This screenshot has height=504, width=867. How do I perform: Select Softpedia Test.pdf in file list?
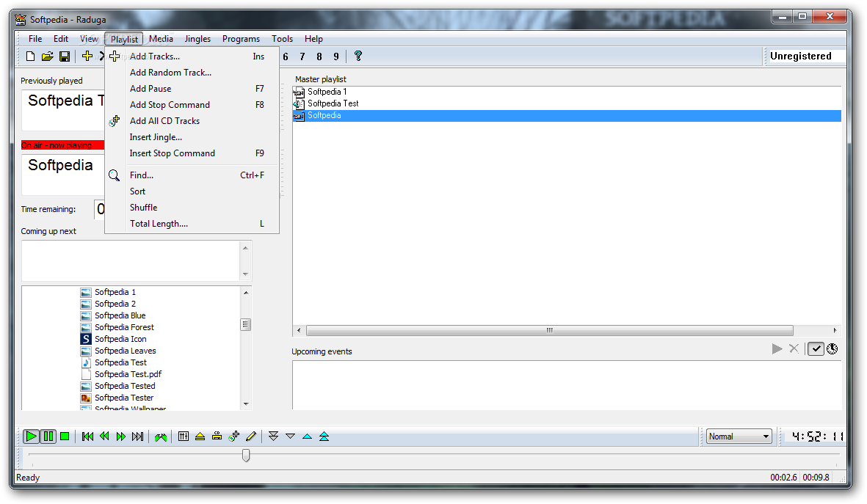[128, 374]
